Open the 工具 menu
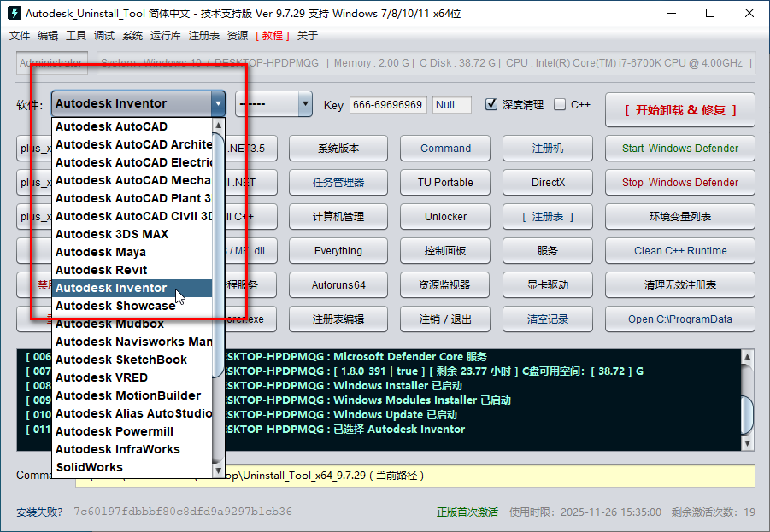 click(x=76, y=35)
